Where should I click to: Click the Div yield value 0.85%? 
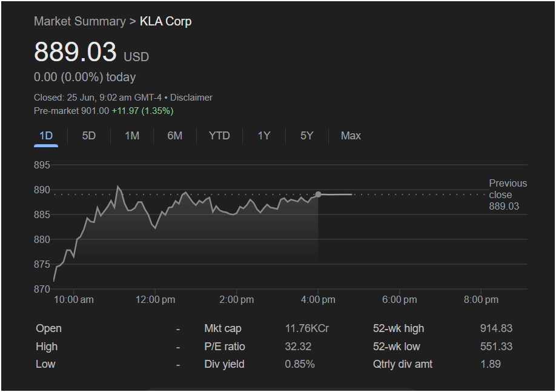point(300,364)
